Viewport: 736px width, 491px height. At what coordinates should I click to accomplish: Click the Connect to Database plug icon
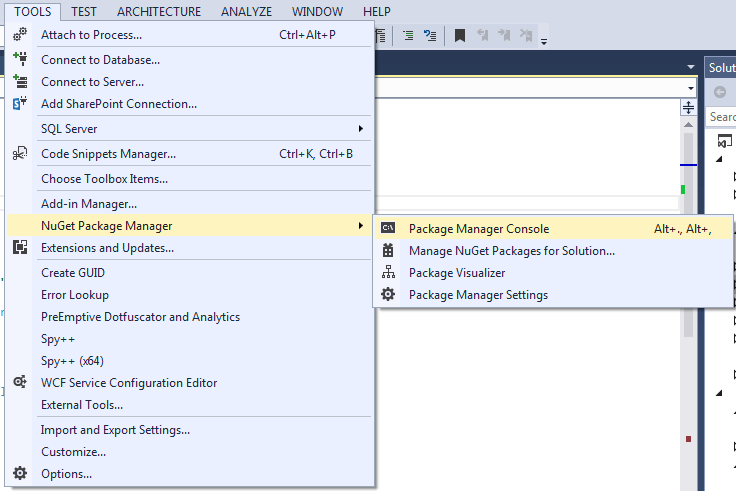click(x=20, y=59)
